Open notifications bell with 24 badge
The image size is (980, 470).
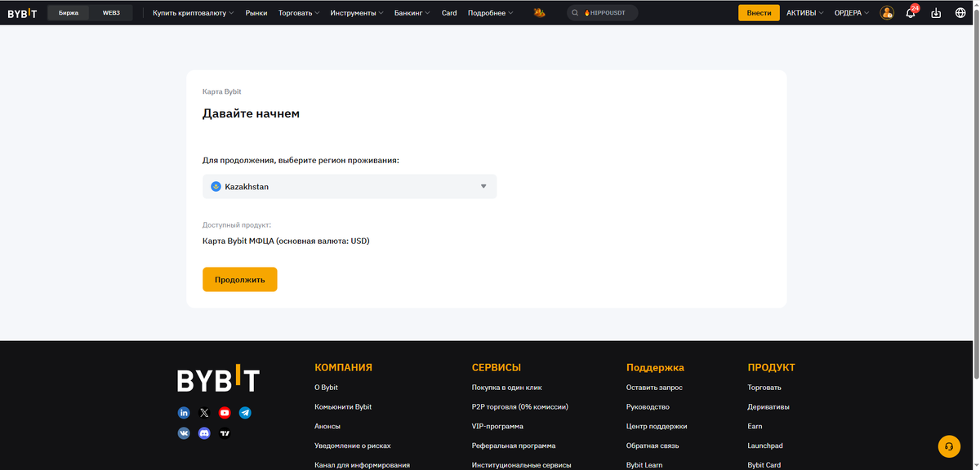911,12
